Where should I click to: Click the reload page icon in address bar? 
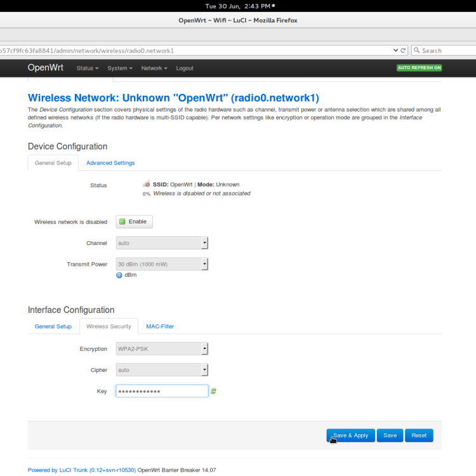click(403, 50)
